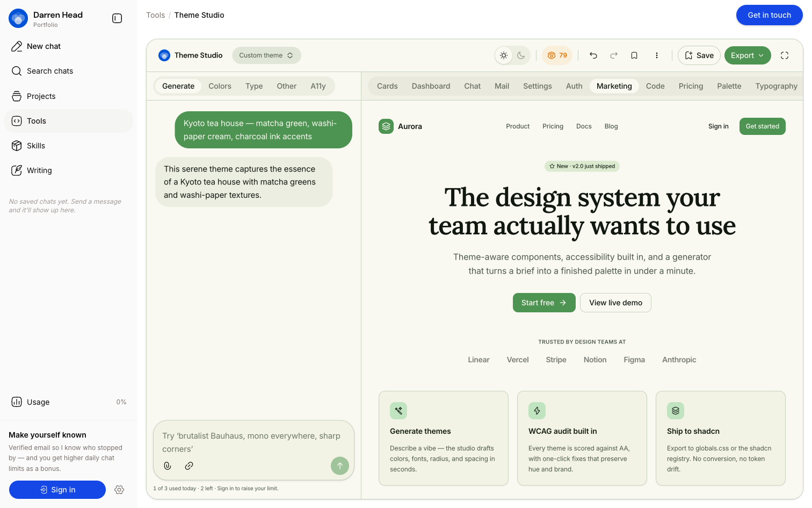Click View live demo button

tap(615, 303)
